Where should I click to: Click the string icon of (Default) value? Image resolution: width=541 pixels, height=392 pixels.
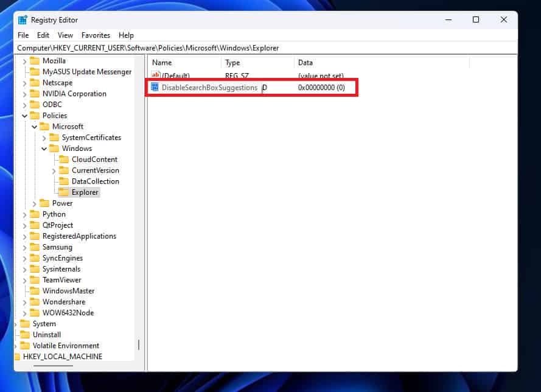tap(156, 75)
